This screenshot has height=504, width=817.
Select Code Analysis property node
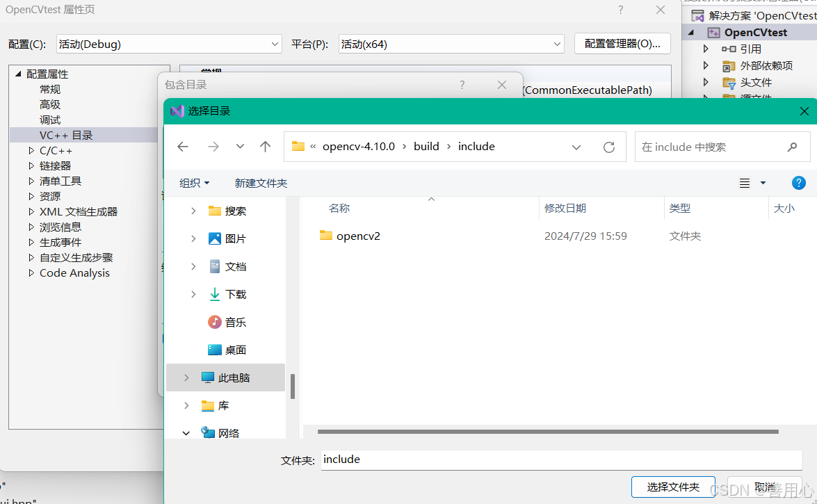coord(74,273)
